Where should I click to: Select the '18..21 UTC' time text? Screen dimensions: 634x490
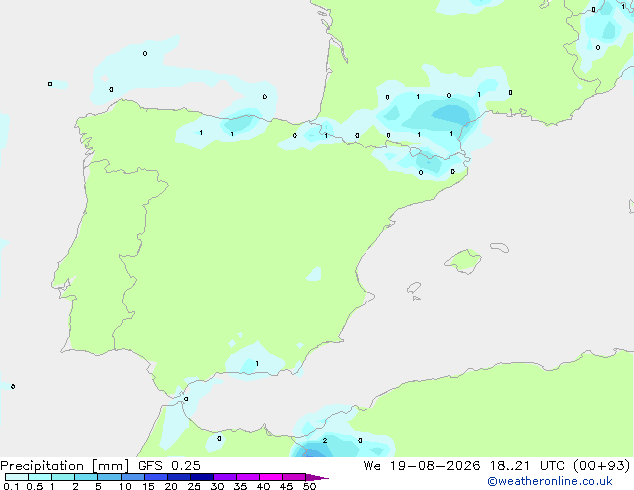pos(530,466)
